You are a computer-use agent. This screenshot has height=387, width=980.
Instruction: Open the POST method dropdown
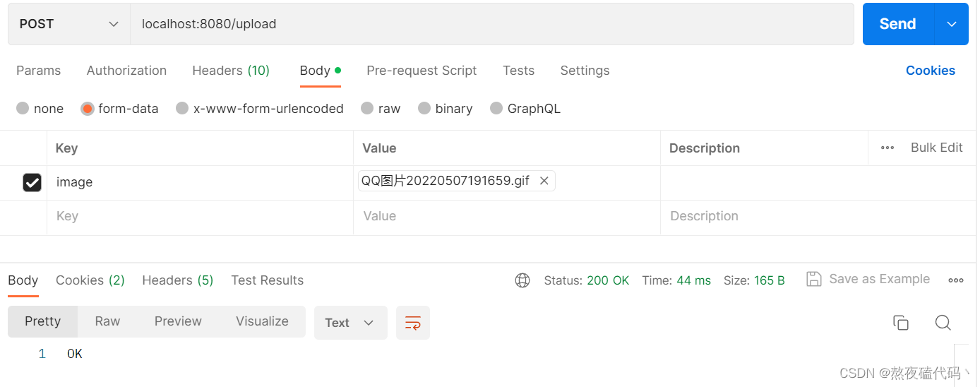pos(69,24)
